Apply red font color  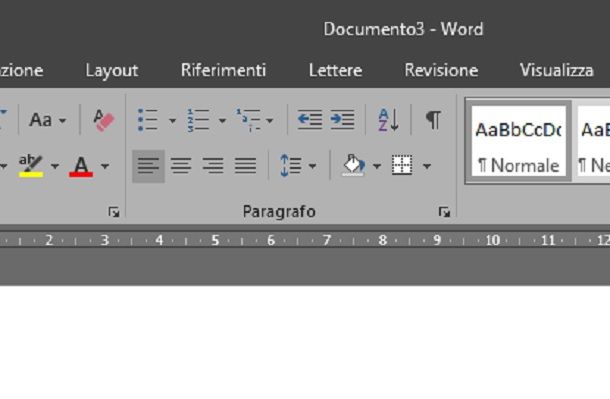click(81, 166)
